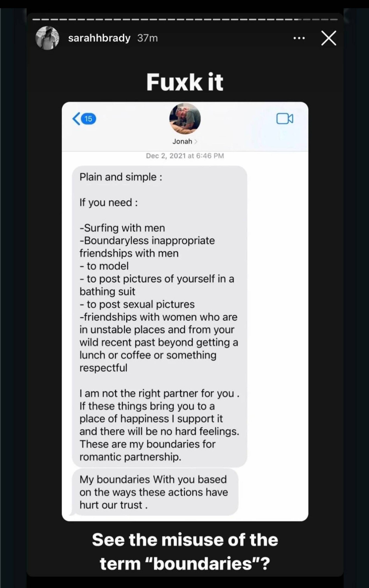Open Jonah's contact photo
Screen dimensions: 369x588
(185, 119)
